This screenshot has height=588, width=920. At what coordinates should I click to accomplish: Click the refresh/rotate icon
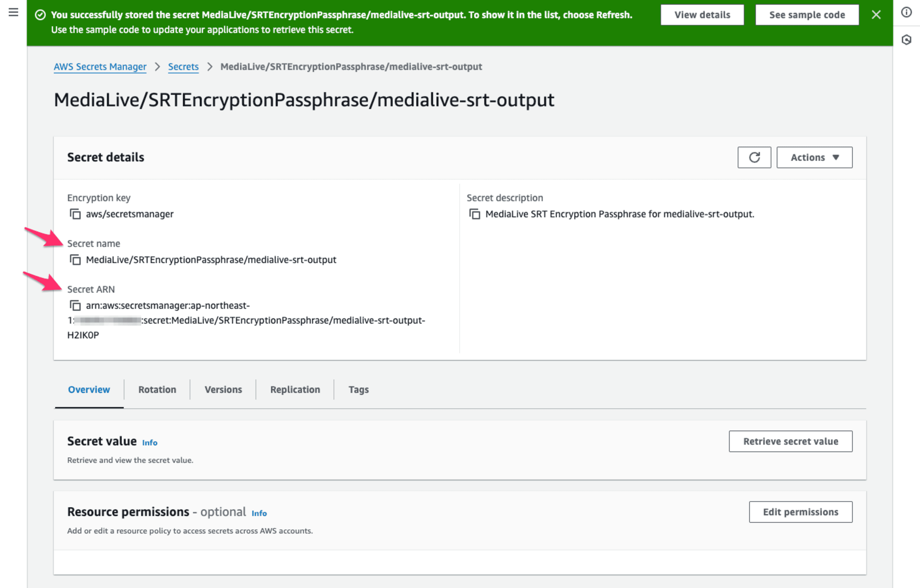(753, 157)
